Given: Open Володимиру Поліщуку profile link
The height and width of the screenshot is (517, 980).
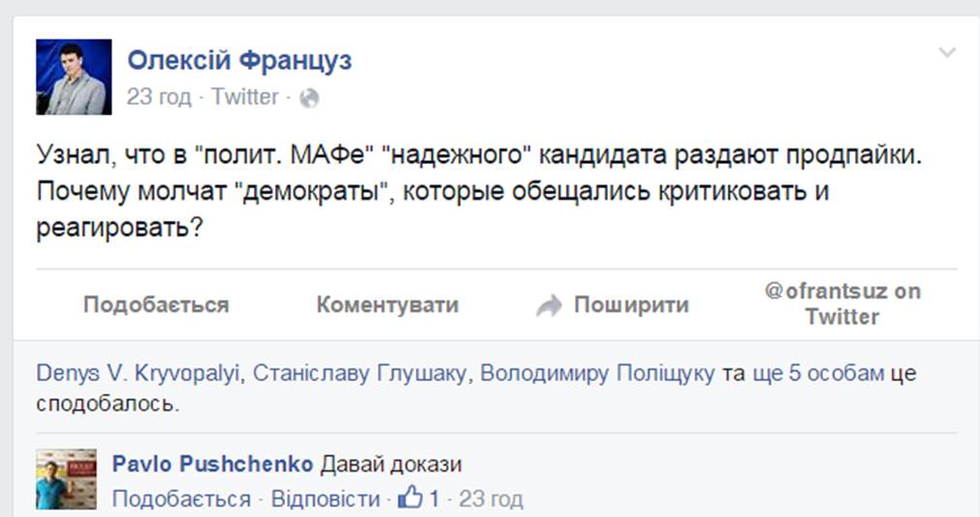Looking at the screenshot, I should point(597,373).
